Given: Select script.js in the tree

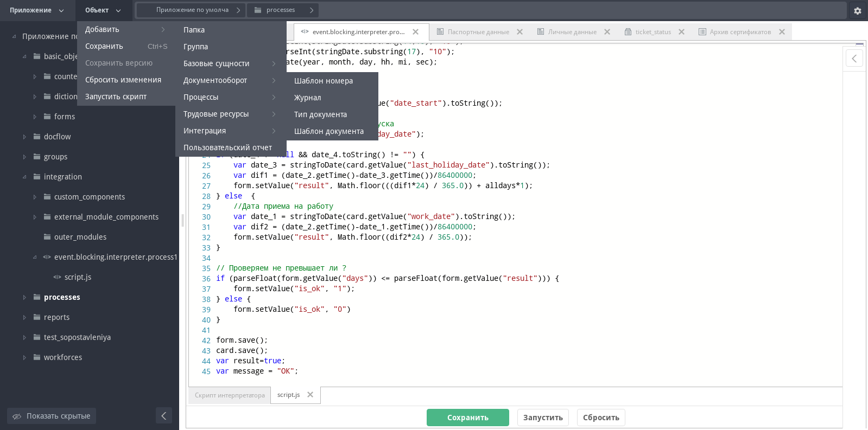Looking at the screenshot, I should pyautogui.click(x=78, y=277).
